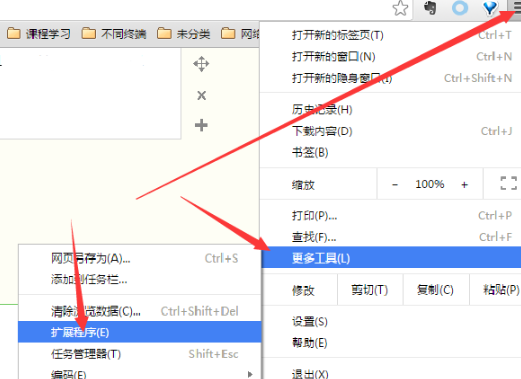The width and height of the screenshot is (521, 379).
Task: Open 书签(B) submenu
Action: tap(391, 153)
